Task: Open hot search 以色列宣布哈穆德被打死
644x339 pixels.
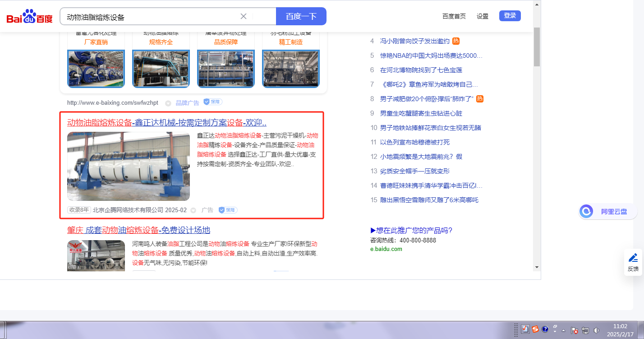Action: pos(415,142)
